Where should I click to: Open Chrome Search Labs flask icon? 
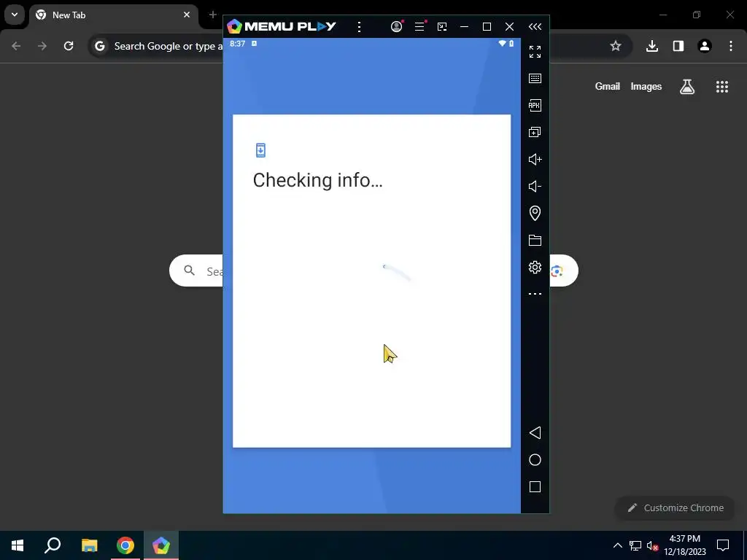coord(687,86)
